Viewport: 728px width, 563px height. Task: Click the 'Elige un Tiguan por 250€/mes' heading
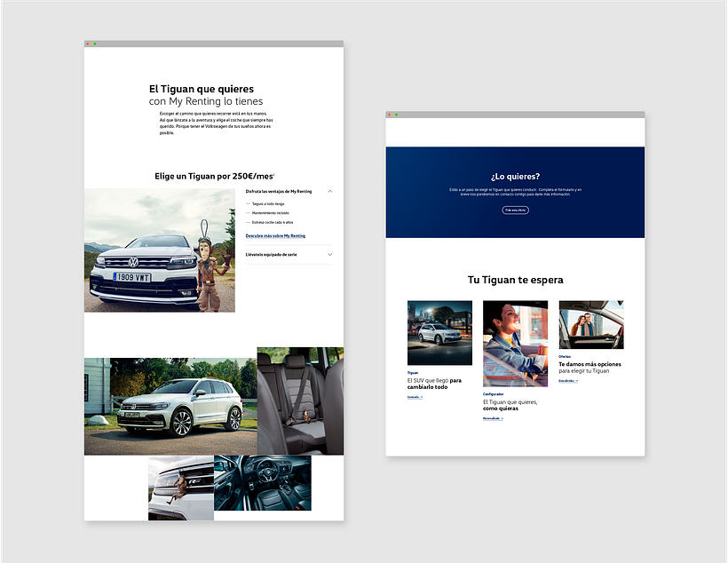click(x=214, y=176)
